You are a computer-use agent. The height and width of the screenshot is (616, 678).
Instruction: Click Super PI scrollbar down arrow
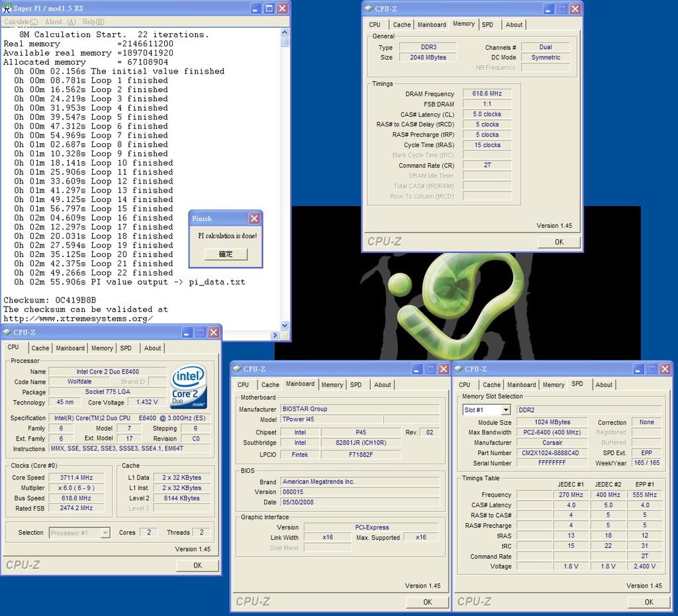[285, 325]
